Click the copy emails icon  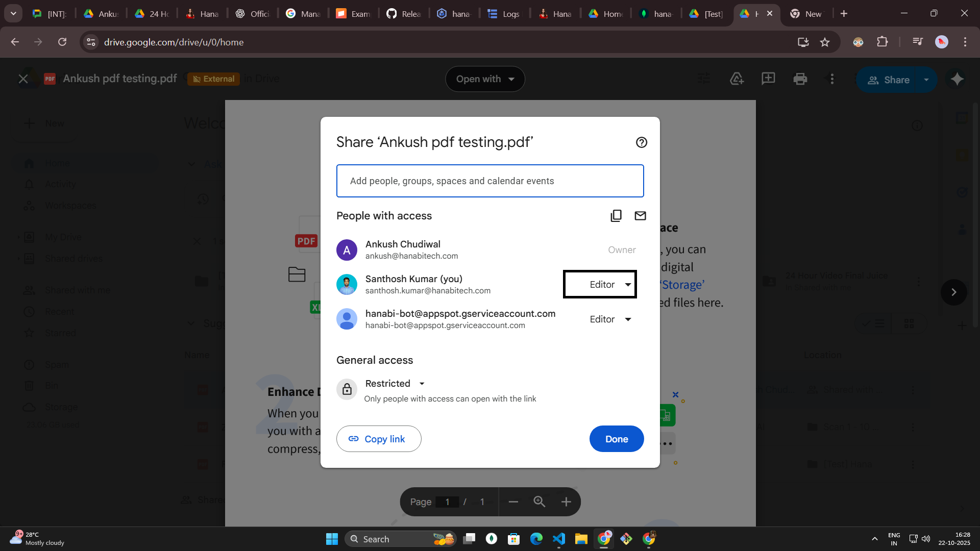pyautogui.click(x=616, y=216)
